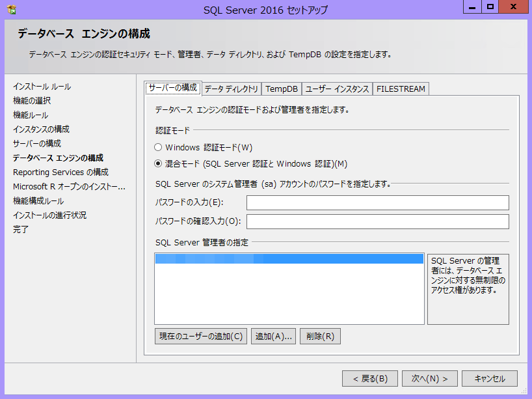
Task: Maximize the setup window
Action: pyautogui.click(x=490, y=7)
